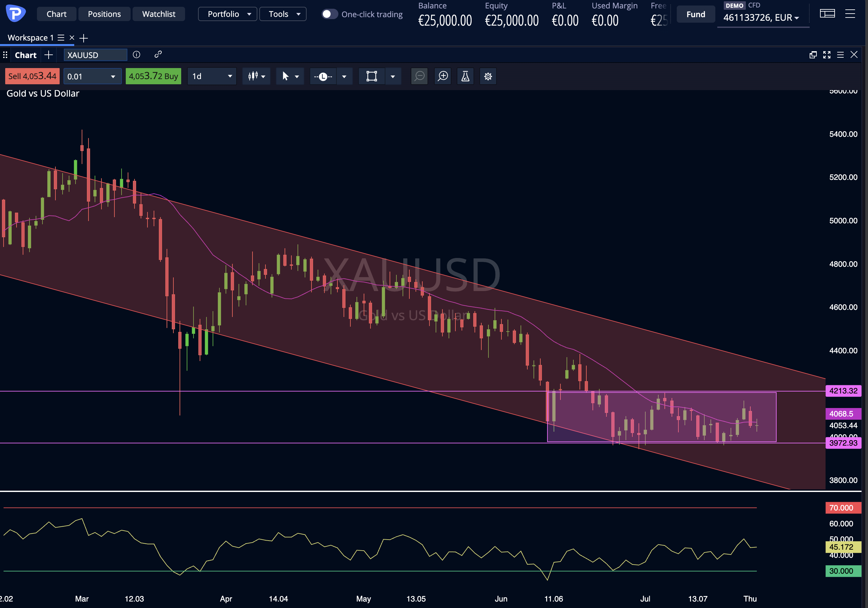The image size is (868, 608).
Task: Zoom in on the chart
Action: tap(443, 76)
